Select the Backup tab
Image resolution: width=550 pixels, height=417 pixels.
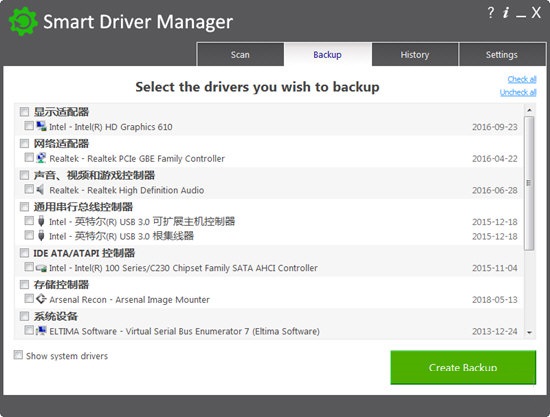pos(327,54)
